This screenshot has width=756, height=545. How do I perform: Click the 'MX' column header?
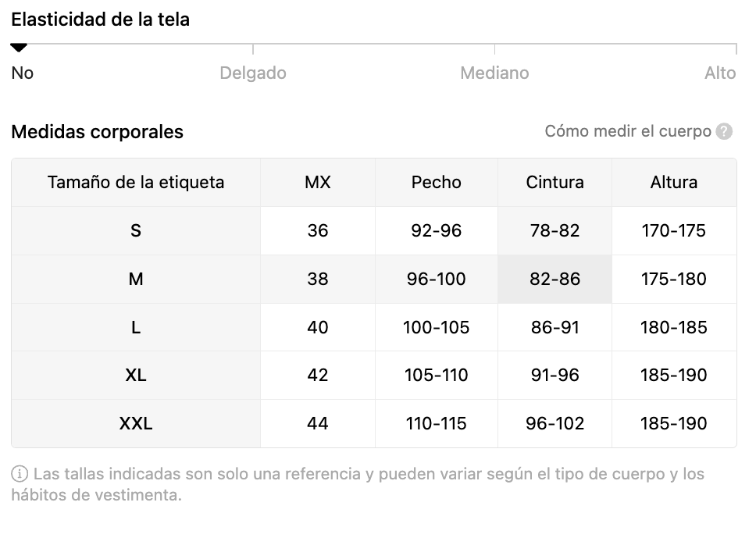tap(318, 182)
